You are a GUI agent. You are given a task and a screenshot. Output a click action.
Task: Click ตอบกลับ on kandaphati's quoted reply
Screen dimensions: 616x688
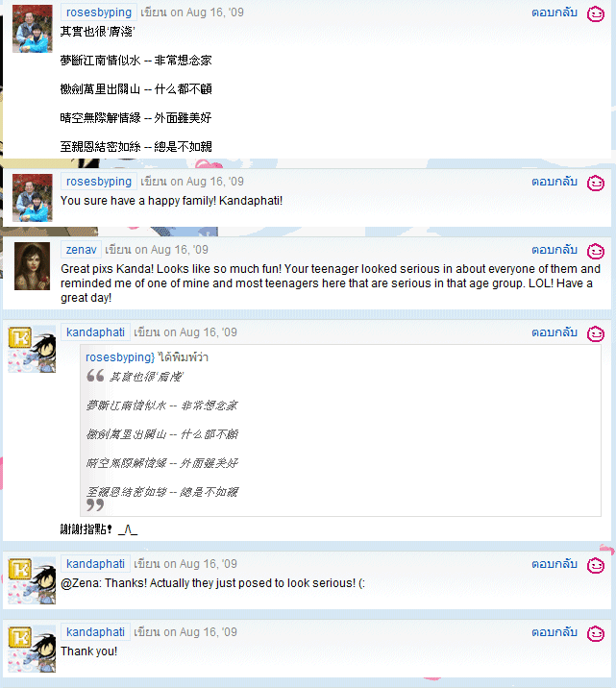point(554,332)
